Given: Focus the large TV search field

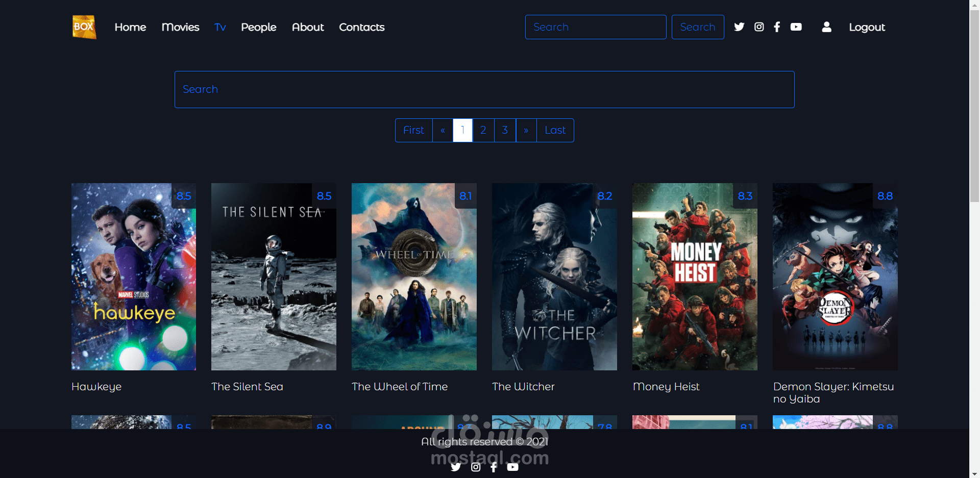Looking at the screenshot, I should coord(484,89).
